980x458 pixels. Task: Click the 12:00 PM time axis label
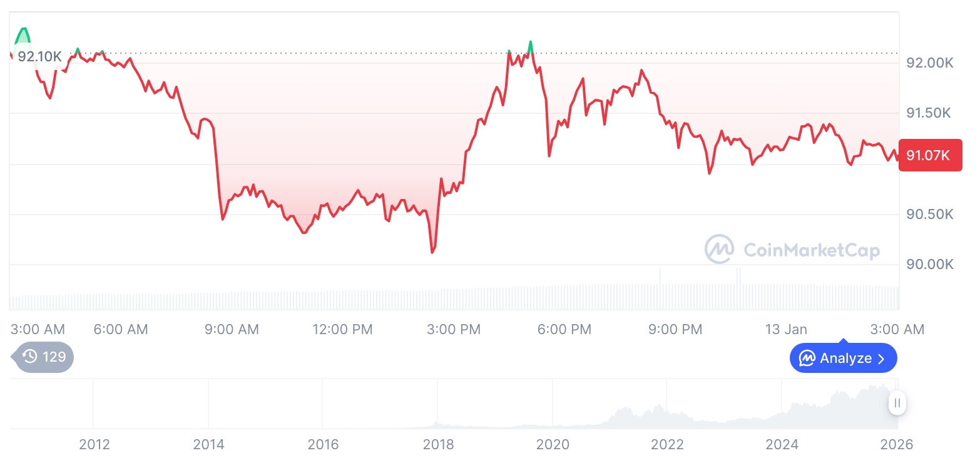(342, 329)
